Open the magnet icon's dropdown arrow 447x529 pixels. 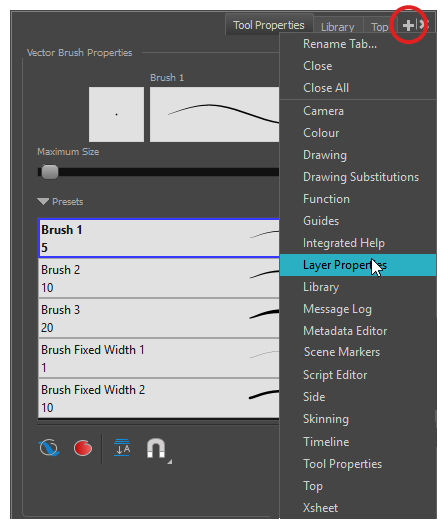[170, 462]
